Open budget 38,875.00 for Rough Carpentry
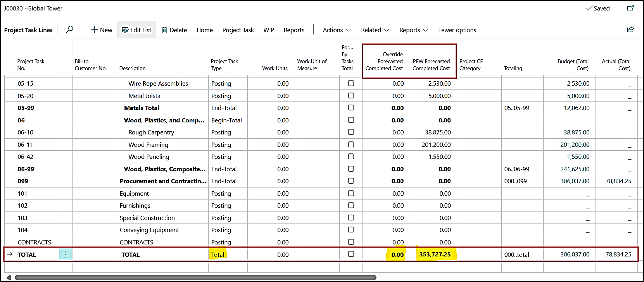 pos(577,132)
